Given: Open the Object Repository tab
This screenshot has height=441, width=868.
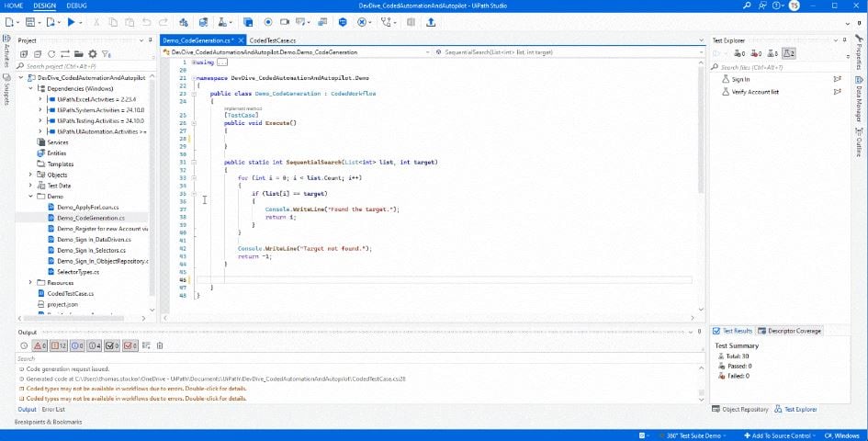Looking at the screenshot, I should click(x=740, y=410).
